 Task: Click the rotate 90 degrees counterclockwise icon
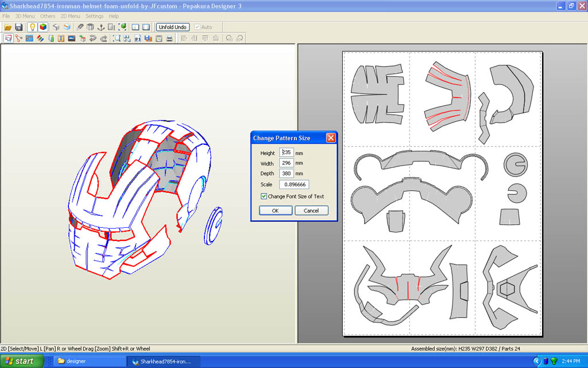pyautogui.click(x=229, y=39)
